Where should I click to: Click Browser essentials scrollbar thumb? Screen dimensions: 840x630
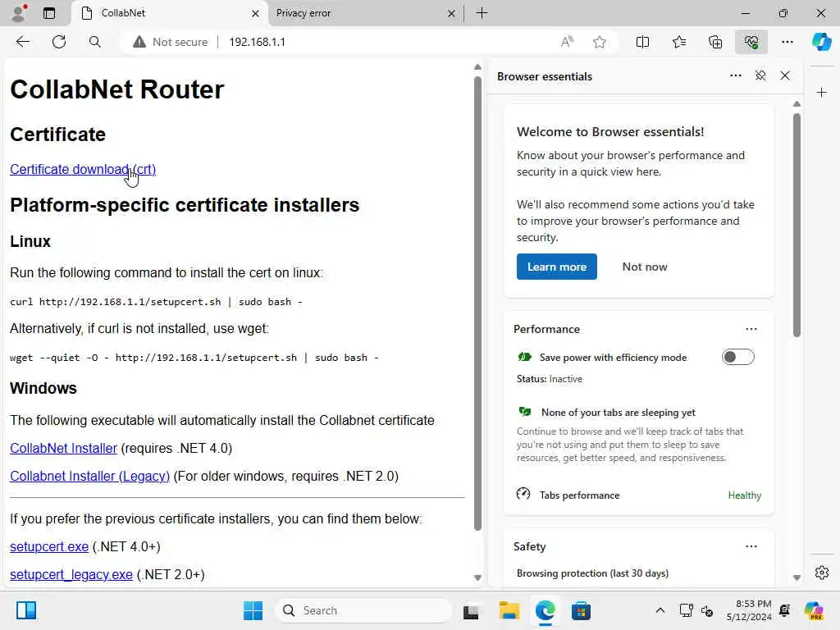click(x=797, y=225)
